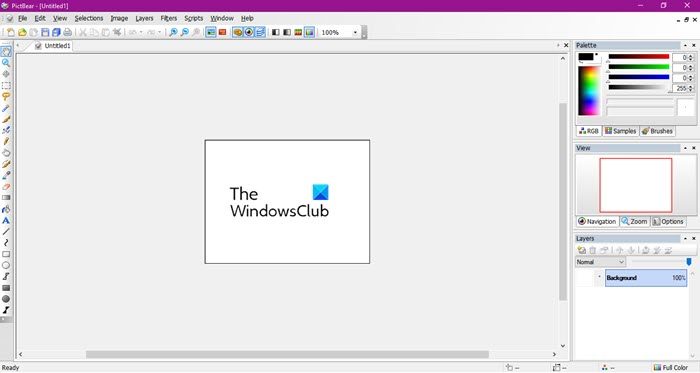Image resolution: width=700 pixels, height=373 pixels.
Task: Open the Image menu
Action: coord(119,18)
